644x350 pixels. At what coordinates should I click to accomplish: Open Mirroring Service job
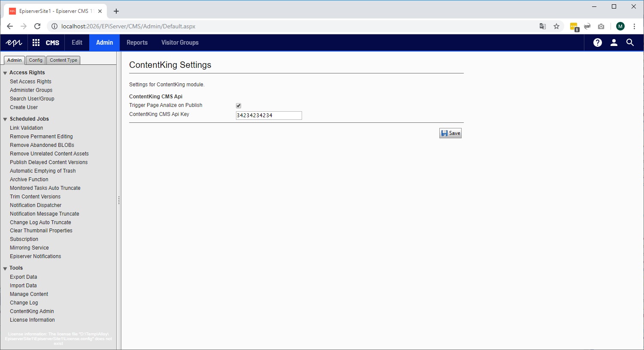coord(30,248)
